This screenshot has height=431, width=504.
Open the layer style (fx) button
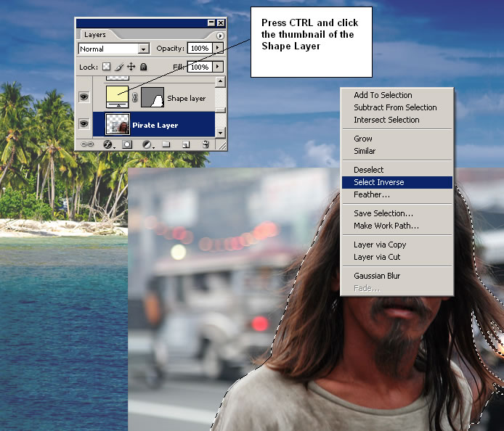[108, 144]
